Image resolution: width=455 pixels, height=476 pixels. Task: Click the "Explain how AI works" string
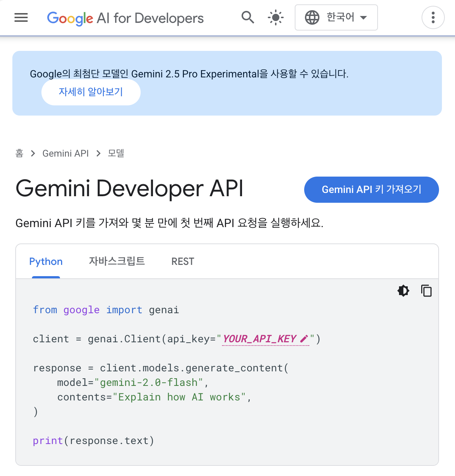click(179, 397)
